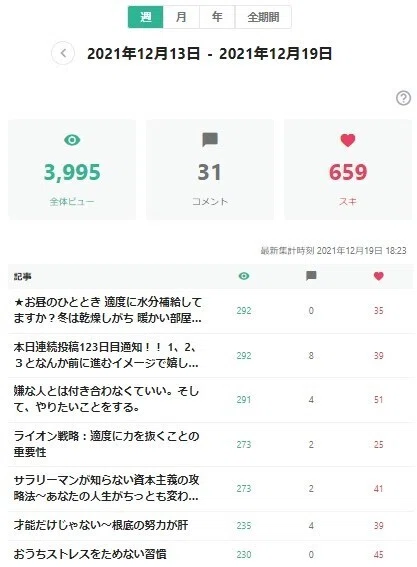
Task: Go to previous week using left chevron
Action: coord(63,54)
